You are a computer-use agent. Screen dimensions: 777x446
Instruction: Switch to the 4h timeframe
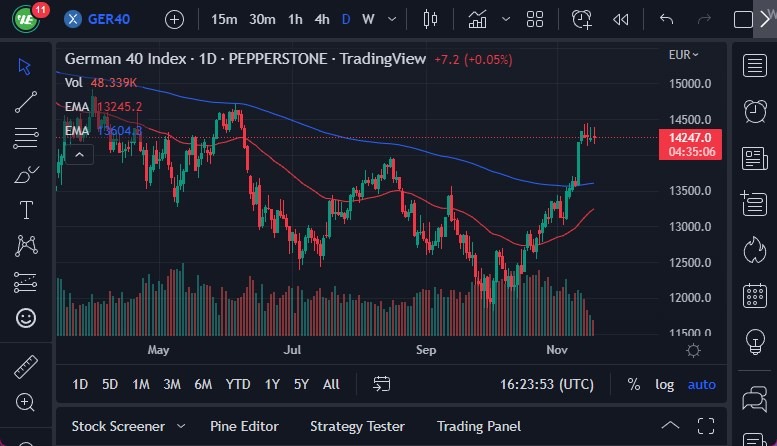point(321,19)
